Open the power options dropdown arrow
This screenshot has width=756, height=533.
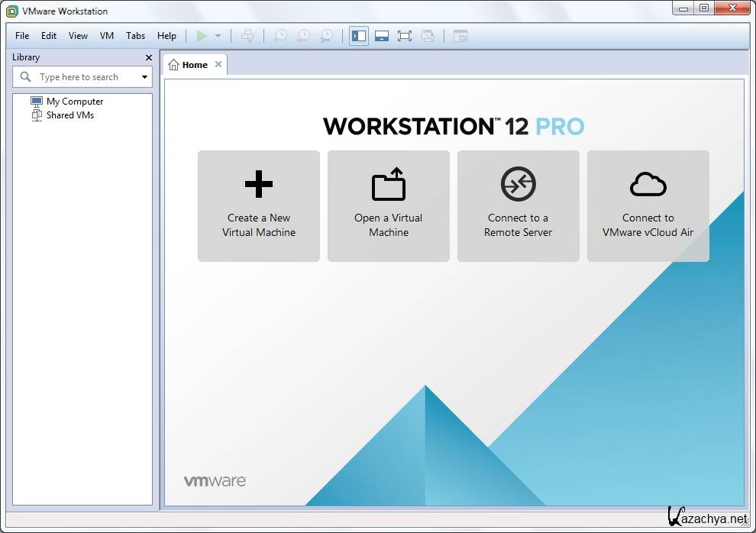(x=218, y=36)
